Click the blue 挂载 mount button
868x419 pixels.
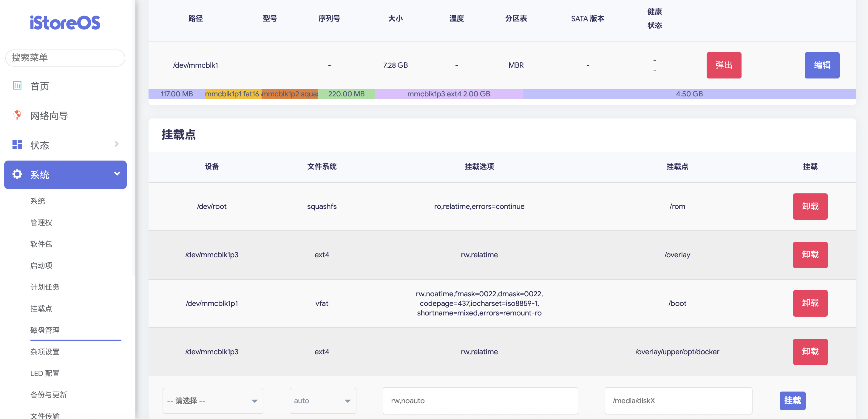792,400
